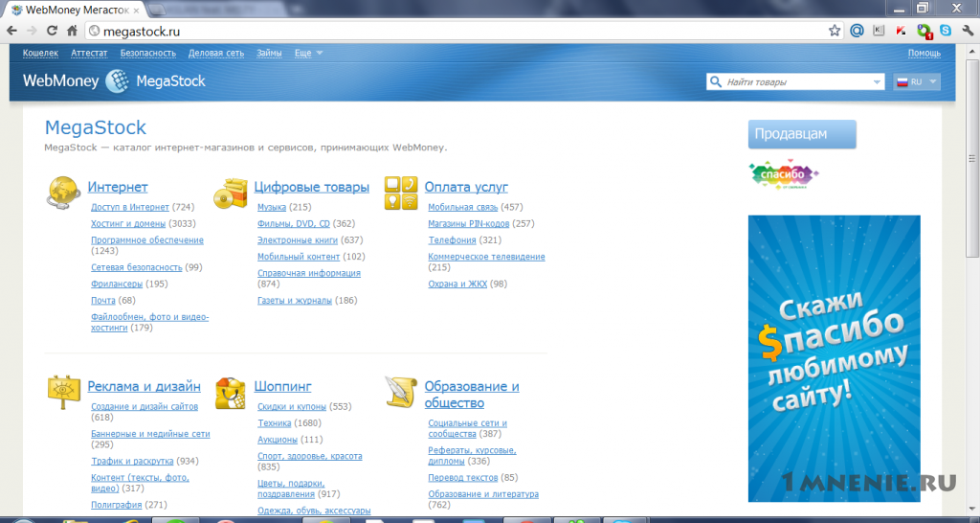Open Музыка category link
980x523 pixels.
(272, 207)
